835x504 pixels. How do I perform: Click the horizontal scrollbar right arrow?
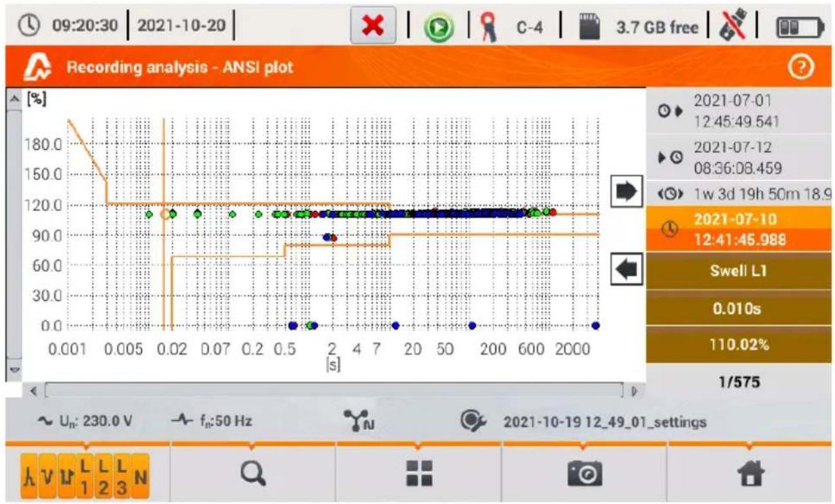(x=634, y=390)
